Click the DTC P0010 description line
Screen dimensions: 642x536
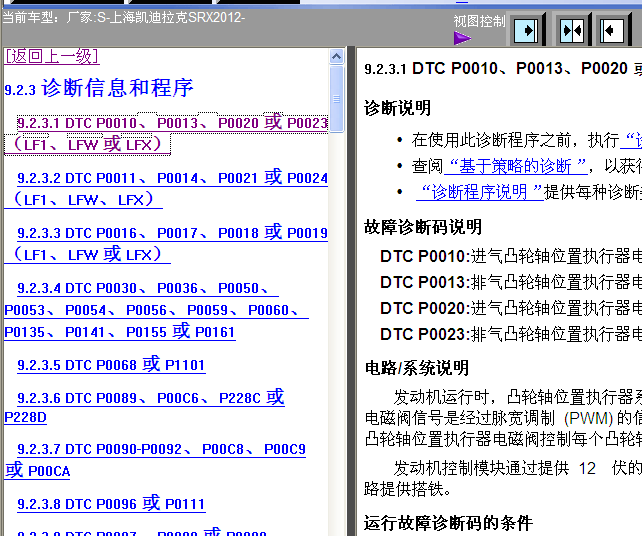(511, 256)
